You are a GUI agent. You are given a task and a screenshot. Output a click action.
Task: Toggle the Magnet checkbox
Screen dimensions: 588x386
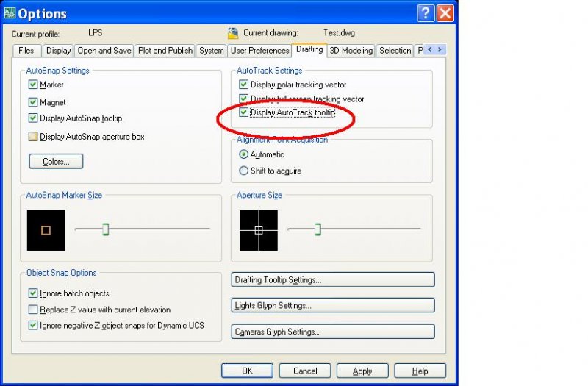tap(33, 102)
